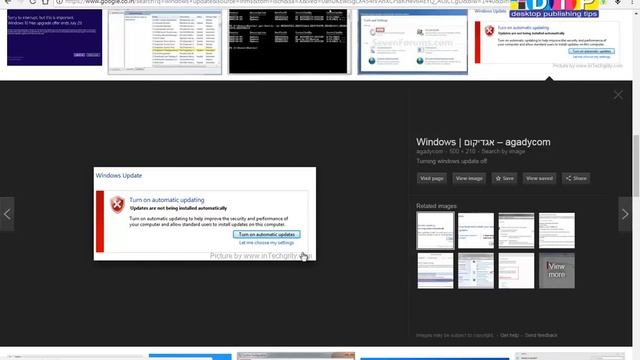This screenshot has width=640, height=360.
Task: Open the update list window thumbnail in top row
Action: pos(165,42)
